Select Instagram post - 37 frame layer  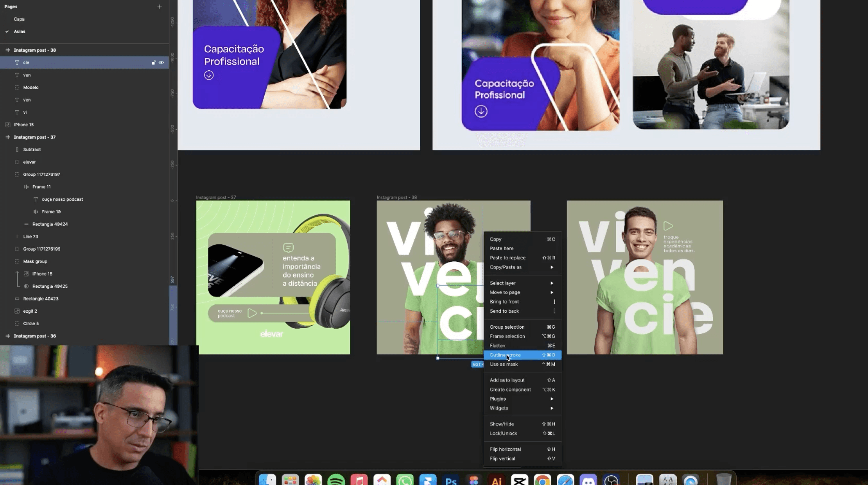[34, 137]
